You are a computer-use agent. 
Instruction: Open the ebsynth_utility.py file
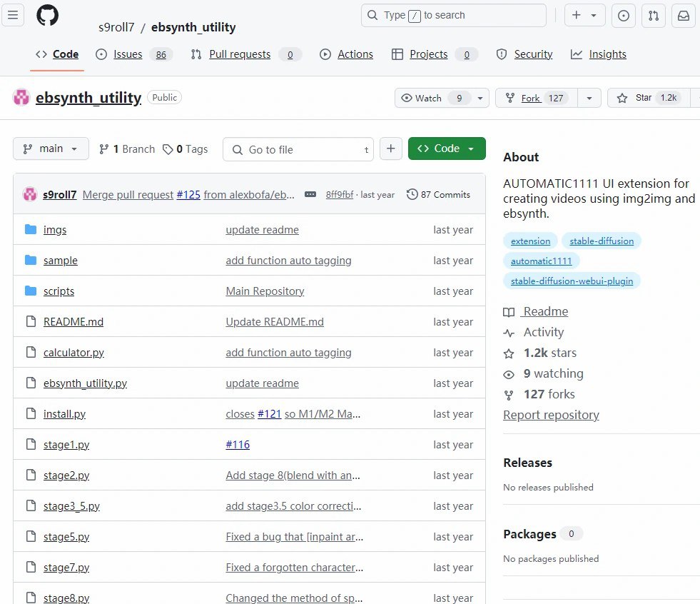pyautogui.click(x=85, y=383)
